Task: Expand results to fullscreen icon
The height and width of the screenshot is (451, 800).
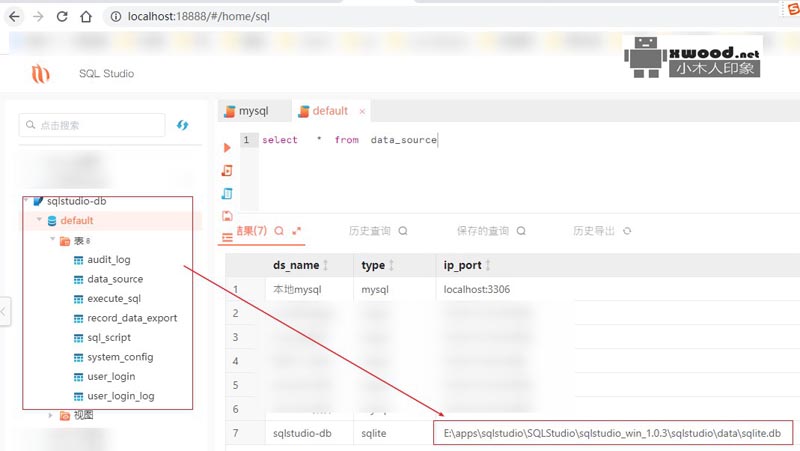Action: pyautogui.click(x=296, y=231)
